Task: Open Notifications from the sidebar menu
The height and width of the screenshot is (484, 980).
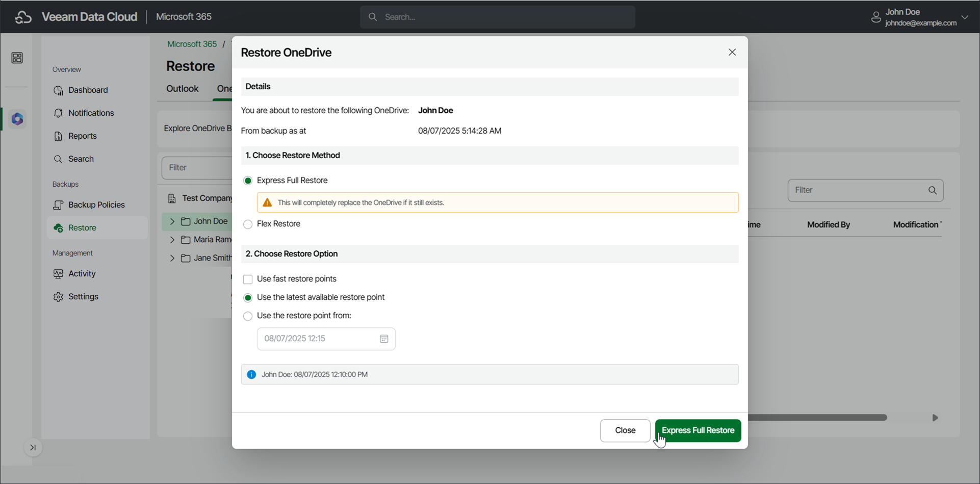Action: tap(91, 113)
